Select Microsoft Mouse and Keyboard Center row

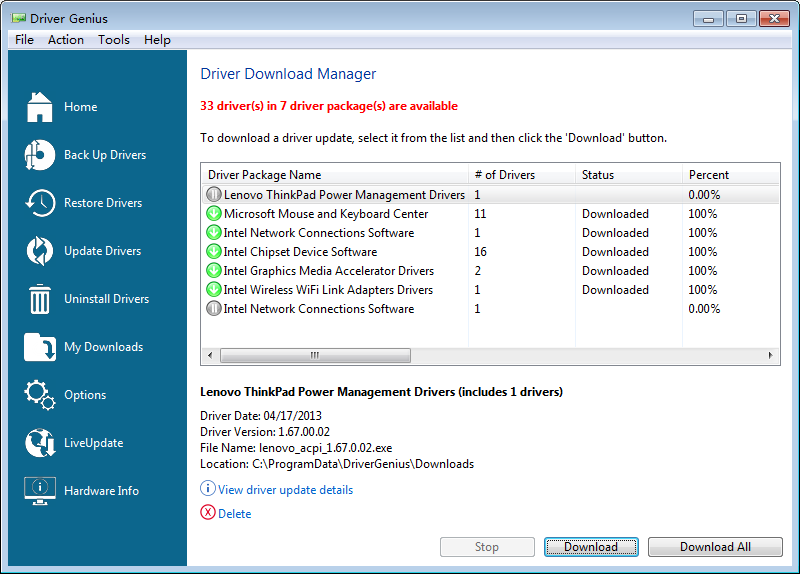pos(326,214)
